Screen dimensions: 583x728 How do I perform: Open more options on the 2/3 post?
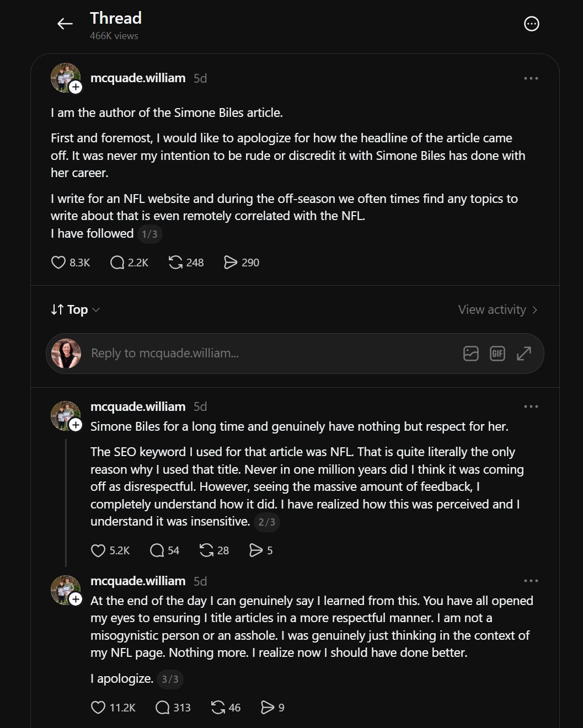pyautogui.click(x=531, y=406)
